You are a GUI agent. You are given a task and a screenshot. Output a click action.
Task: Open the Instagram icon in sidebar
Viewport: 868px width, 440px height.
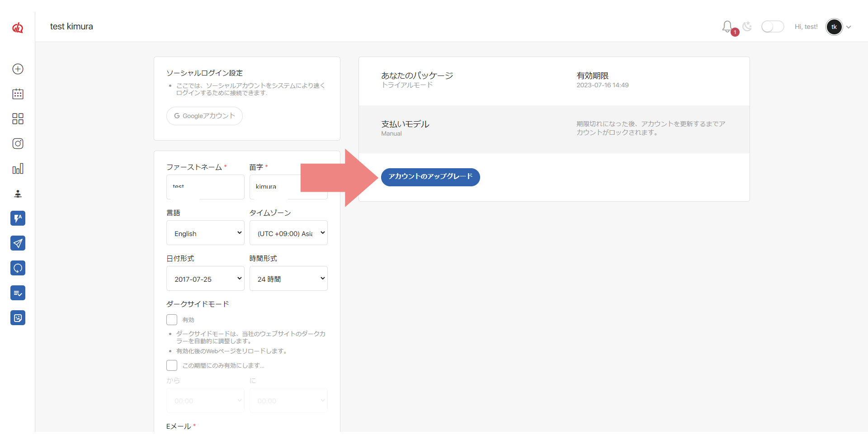pos(18,144)
